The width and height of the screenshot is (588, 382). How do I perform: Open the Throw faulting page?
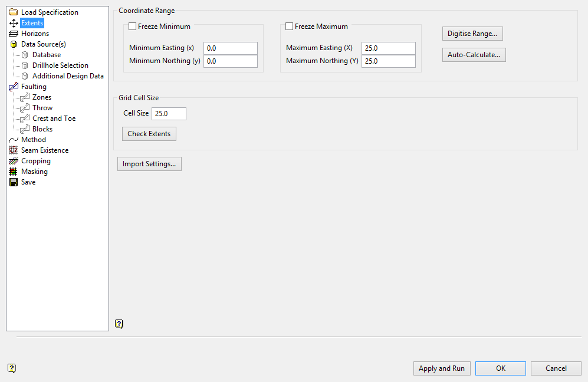[42, 108]
